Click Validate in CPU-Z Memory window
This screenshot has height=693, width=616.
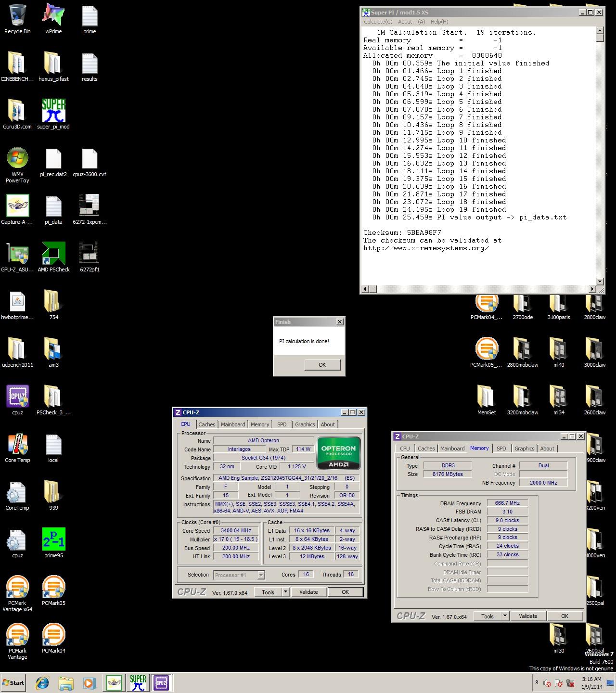[x=528, y=616]
